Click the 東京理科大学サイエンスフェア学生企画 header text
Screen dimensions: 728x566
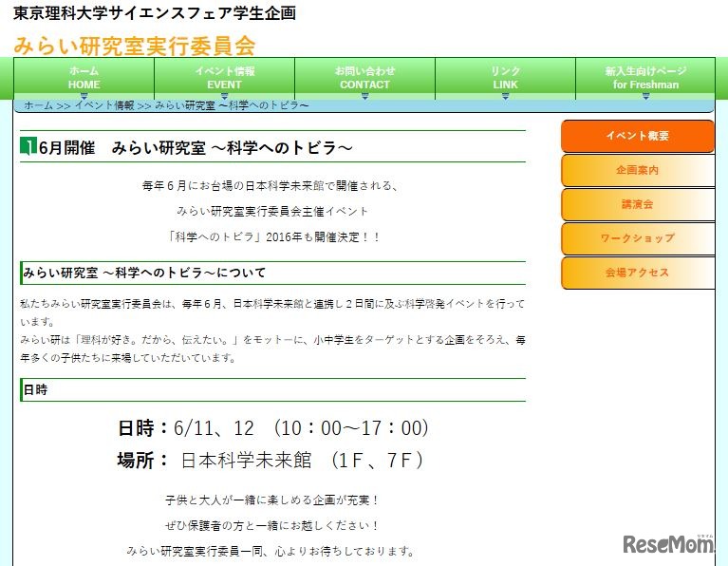pos(155,12)
